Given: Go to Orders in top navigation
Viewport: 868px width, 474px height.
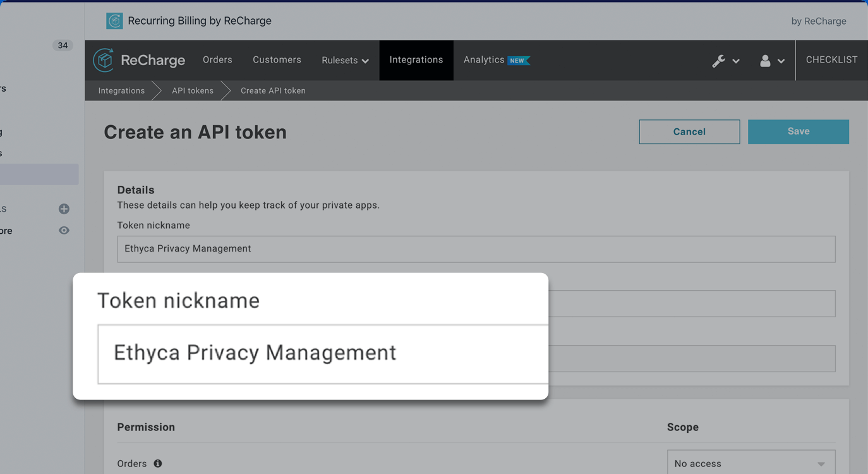Looking at the screenshot, I should pos(217,59).
